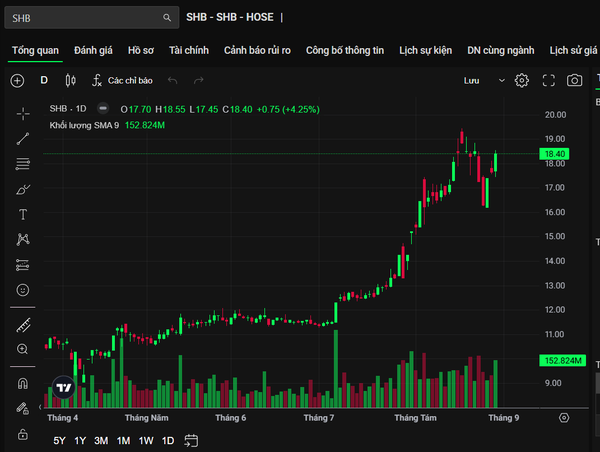
Task: Select the trend line drawing tool
Action: [23, 139]
